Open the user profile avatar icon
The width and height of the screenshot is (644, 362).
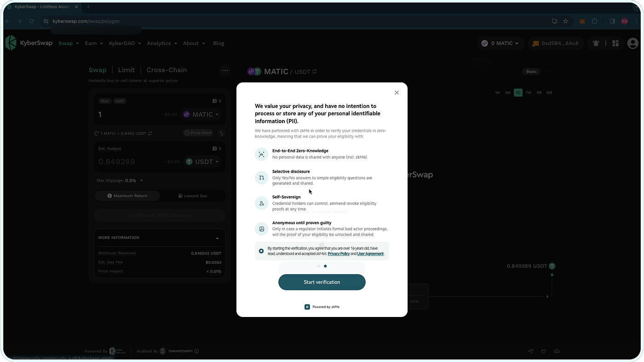pos(632,43)
